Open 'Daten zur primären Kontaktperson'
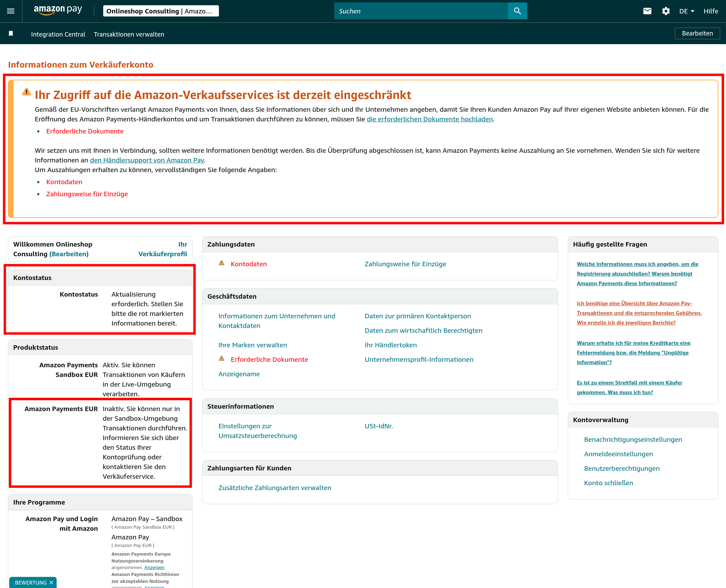This screenshot has width=726, height=588. pyautogui.click(x=418, y=316)
